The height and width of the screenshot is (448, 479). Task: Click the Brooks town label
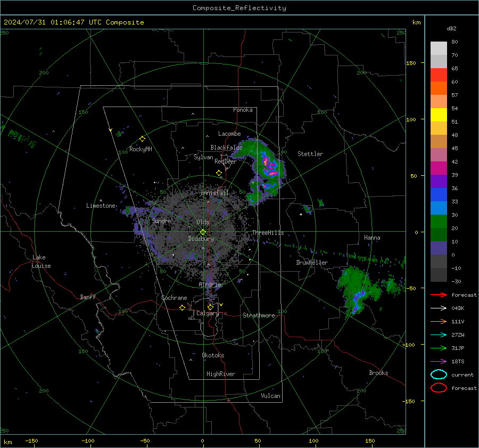point(378,373)
